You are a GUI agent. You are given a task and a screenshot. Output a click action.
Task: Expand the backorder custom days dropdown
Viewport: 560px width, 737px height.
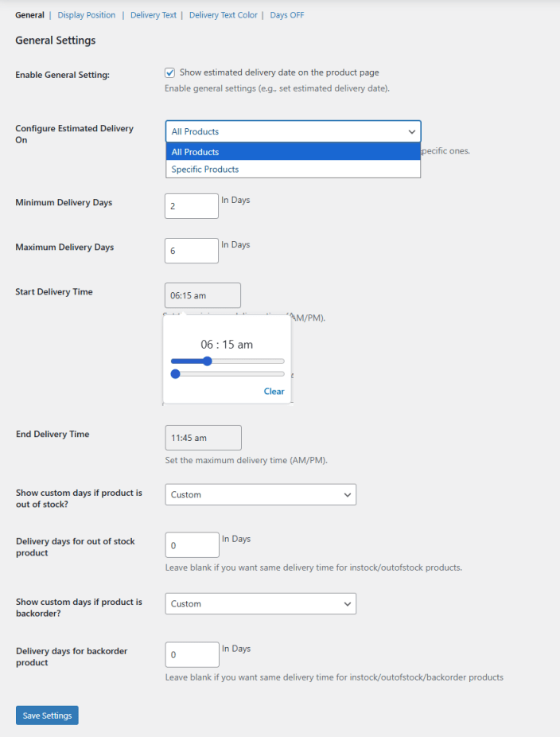point(260,603)
